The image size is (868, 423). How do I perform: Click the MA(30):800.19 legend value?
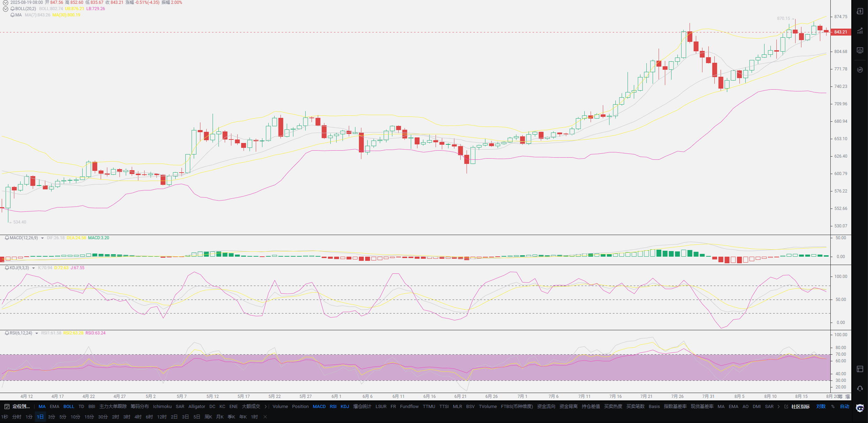(x=66, y=15)
